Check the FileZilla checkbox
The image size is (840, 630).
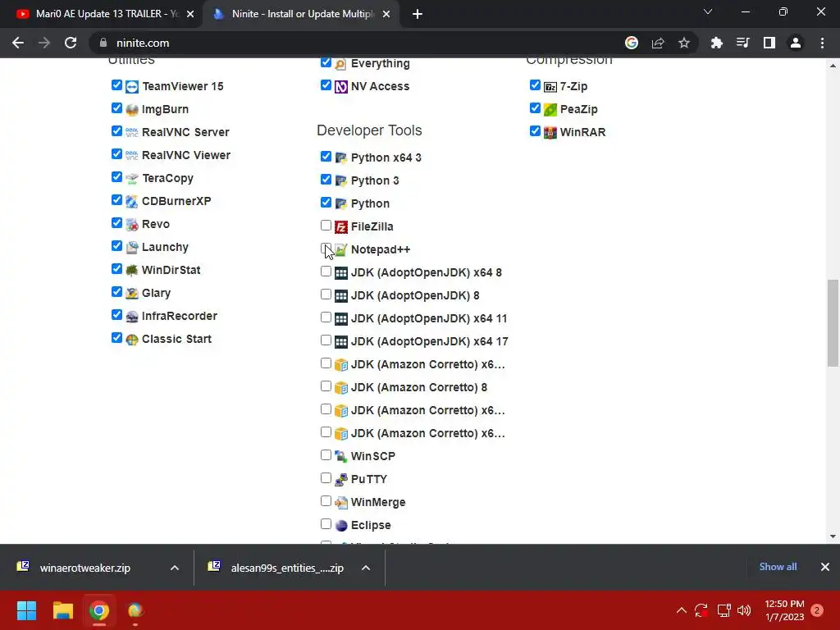click(326, 226)
